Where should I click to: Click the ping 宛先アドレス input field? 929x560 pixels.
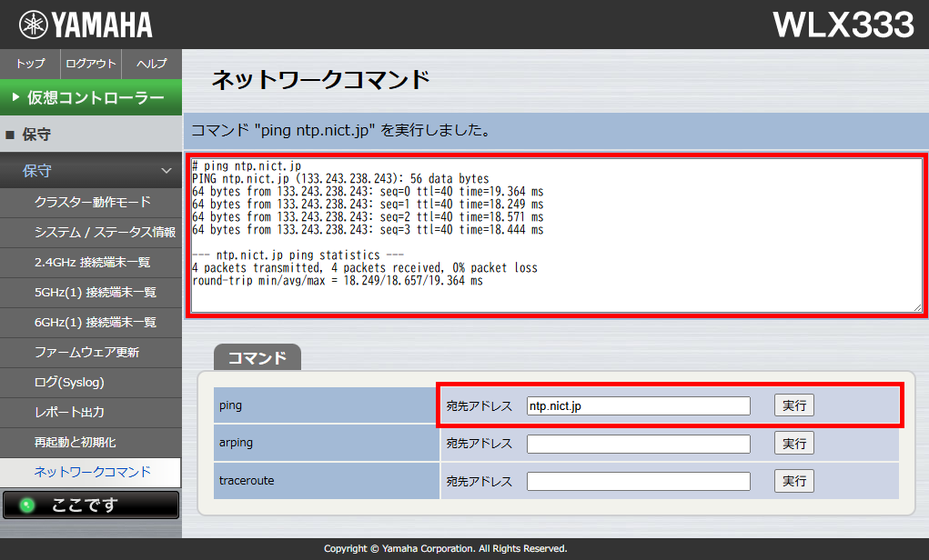pos(638,406)
